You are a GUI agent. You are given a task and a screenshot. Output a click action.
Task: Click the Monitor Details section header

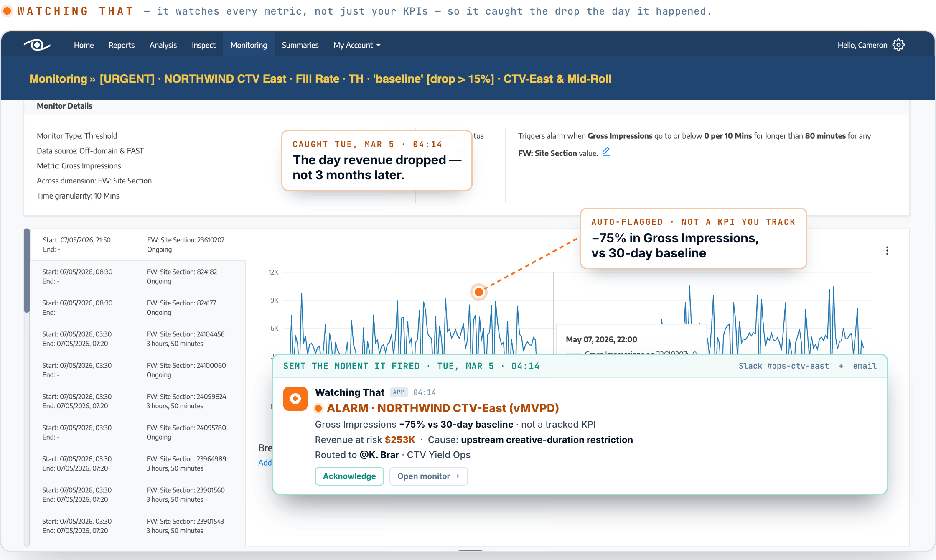pyautogui.click(x=64, y=106)
